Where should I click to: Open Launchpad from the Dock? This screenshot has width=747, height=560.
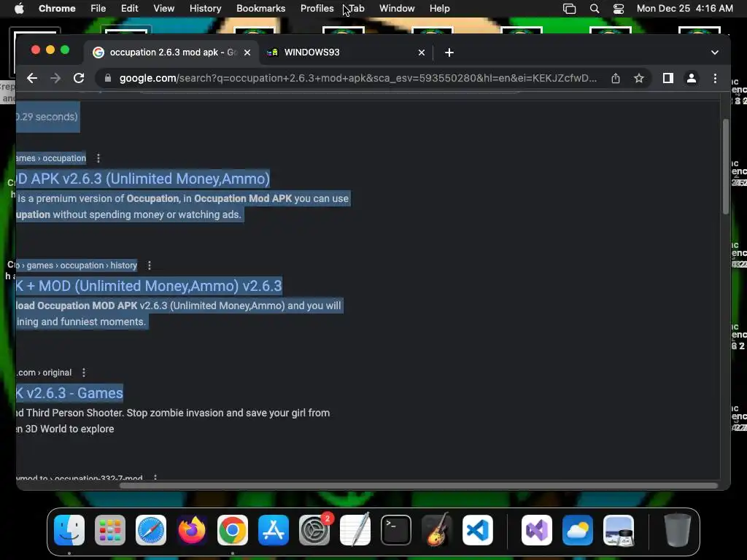point(110,530)
